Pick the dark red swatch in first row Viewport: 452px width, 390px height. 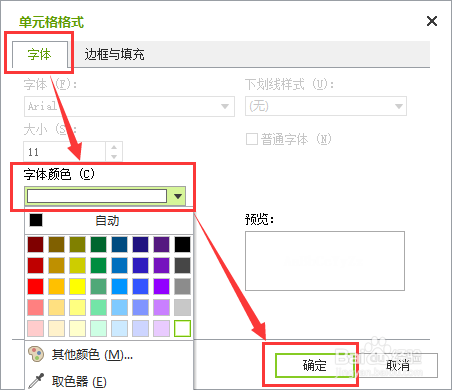[x=36, y=245]
